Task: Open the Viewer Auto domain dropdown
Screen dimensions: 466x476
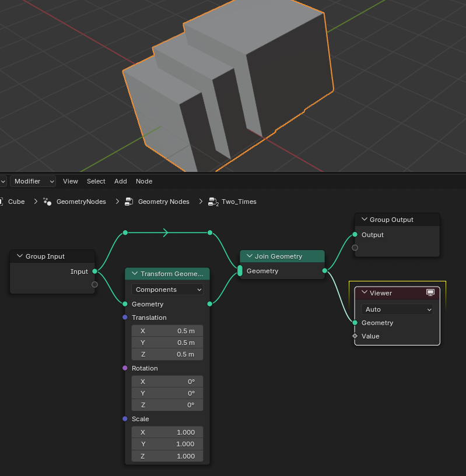Action: (x=397, y=309)
